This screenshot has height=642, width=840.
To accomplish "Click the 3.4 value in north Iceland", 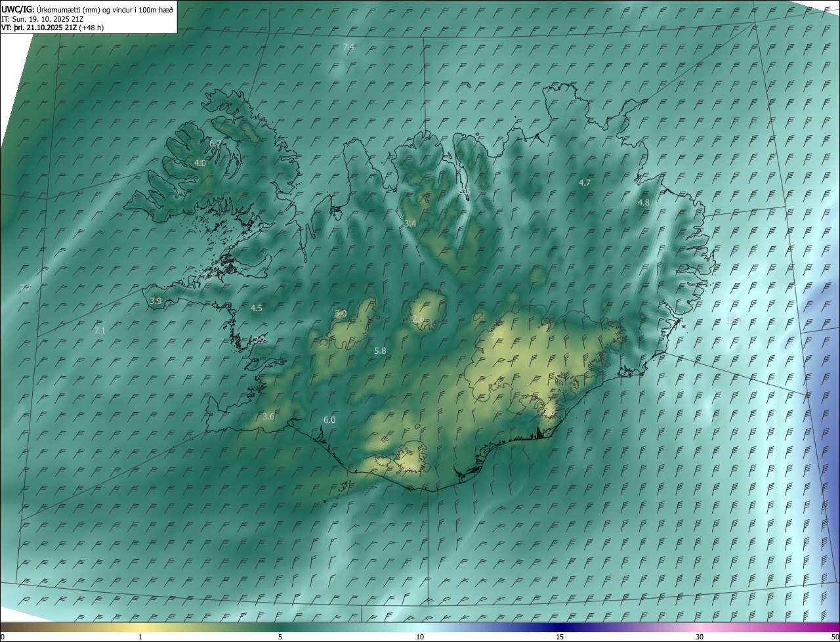I will (410, 224).
